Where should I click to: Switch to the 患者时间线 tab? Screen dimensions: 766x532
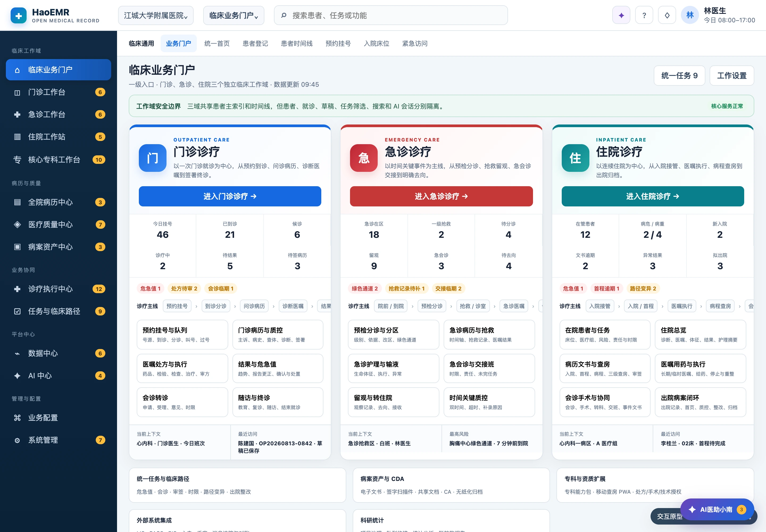[297, 43]
